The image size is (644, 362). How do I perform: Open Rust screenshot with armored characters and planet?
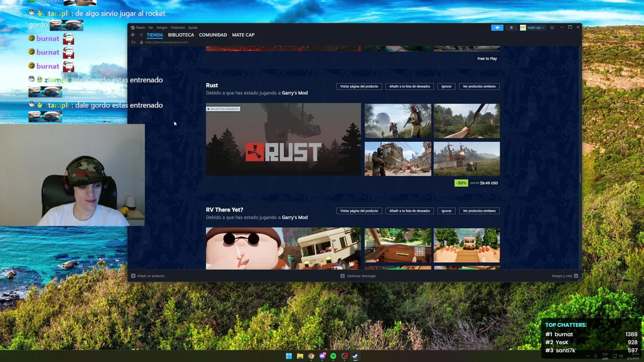pyautogui.click(x=397, y=121)
